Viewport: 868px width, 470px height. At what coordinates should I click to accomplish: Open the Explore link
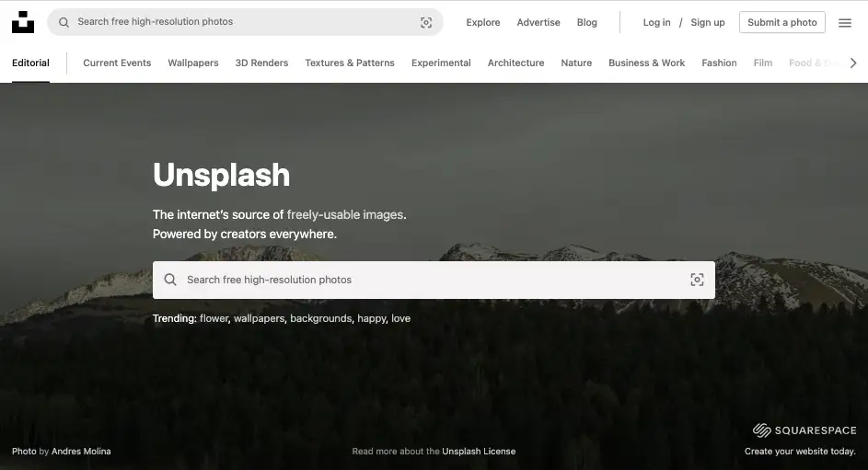click(x=482, y=23)
